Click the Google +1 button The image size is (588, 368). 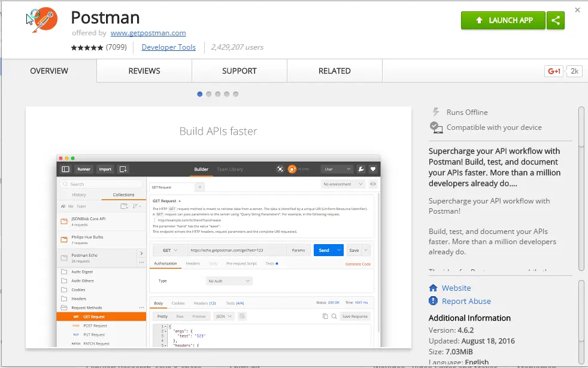click(x=554, y=71)
